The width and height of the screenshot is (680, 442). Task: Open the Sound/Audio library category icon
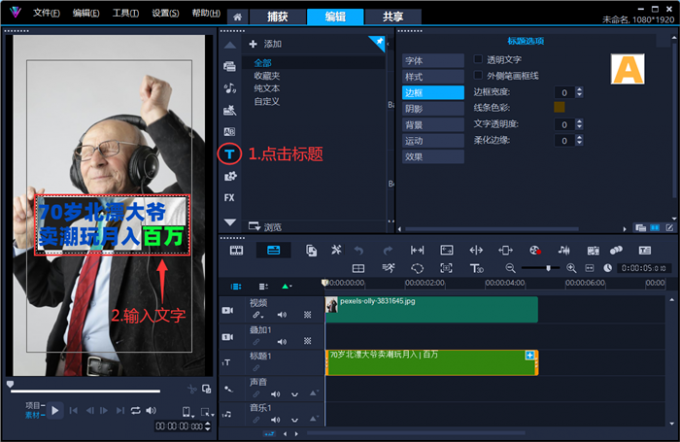click(229, 88)
